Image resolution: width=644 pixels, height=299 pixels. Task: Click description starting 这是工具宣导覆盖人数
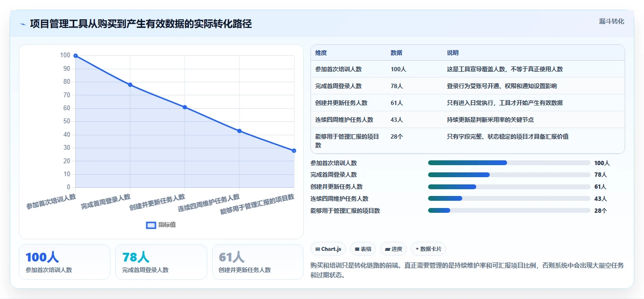click(x=505, y=69)
